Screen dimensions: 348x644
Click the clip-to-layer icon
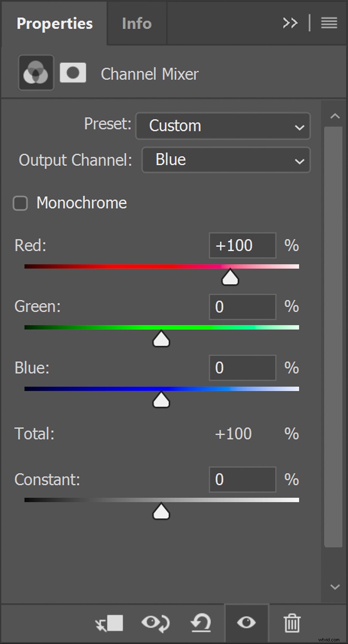pyautogui.click(x=109, y=623)
